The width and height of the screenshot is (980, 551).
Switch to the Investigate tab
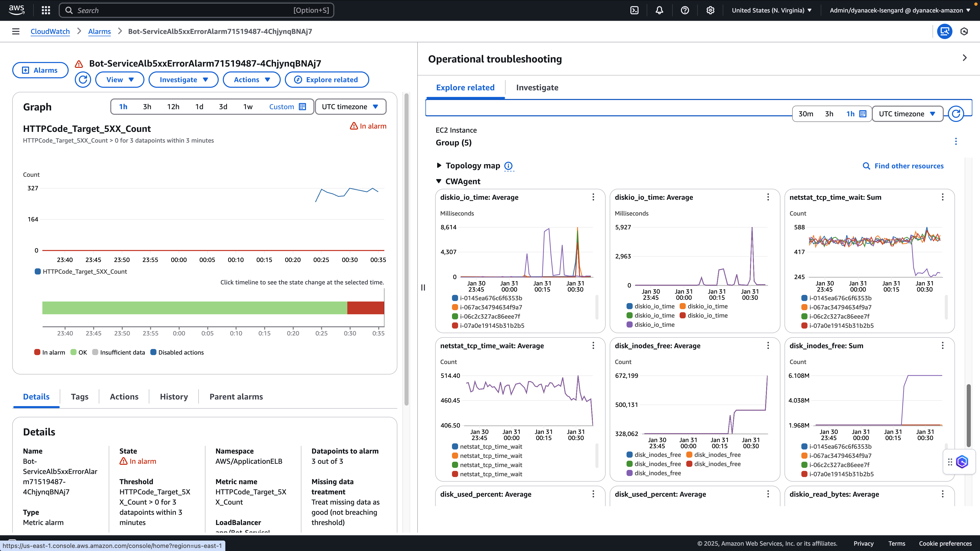[x=537, y=87]
